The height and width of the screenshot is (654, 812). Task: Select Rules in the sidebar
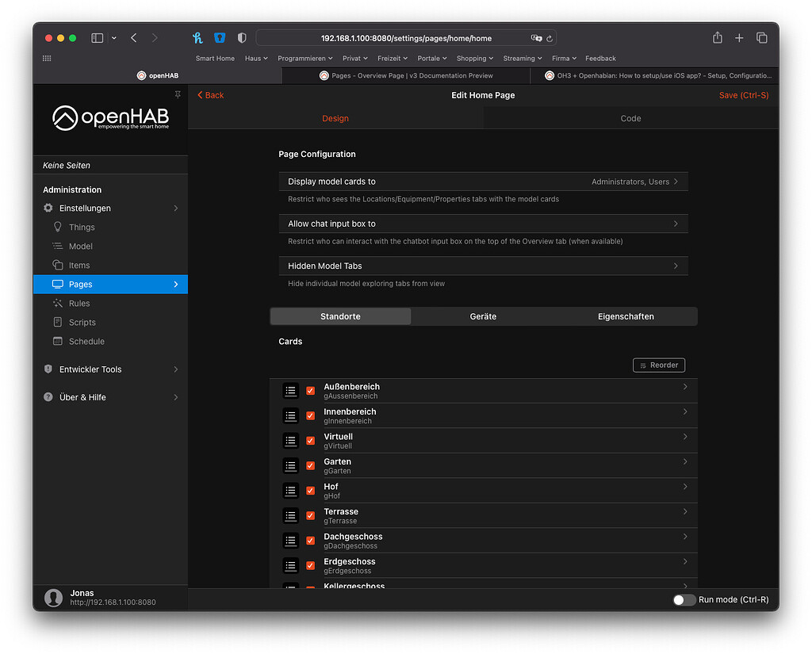[x=79, y=303]
